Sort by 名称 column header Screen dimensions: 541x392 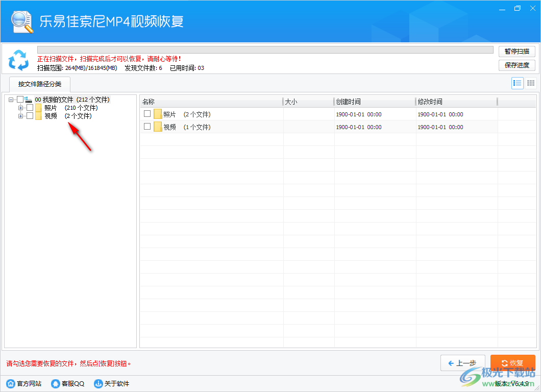point(211,102)
